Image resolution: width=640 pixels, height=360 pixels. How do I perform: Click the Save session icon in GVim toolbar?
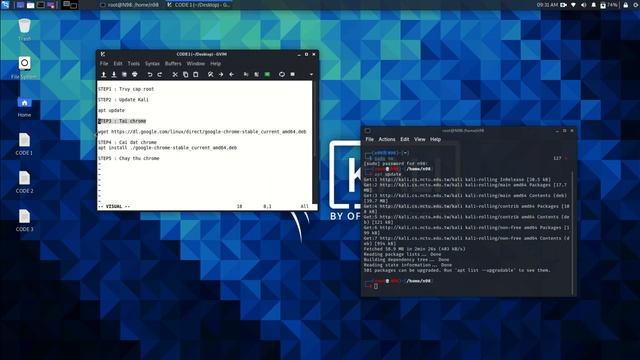[256, 74]
